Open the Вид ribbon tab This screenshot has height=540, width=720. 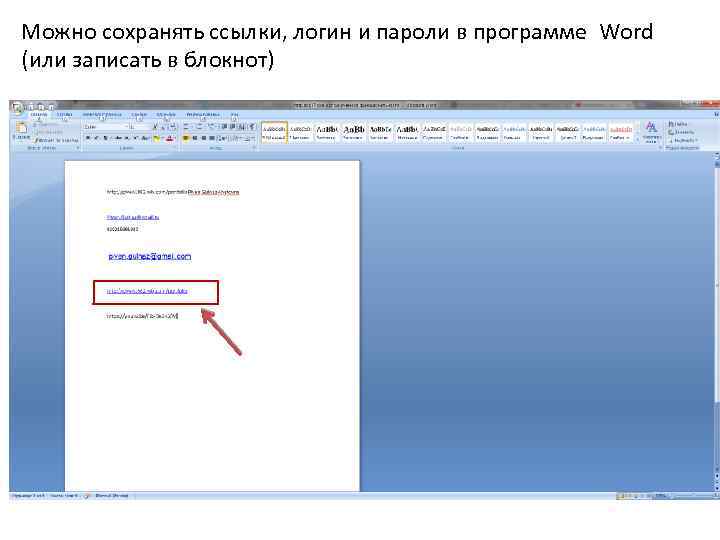234,114
